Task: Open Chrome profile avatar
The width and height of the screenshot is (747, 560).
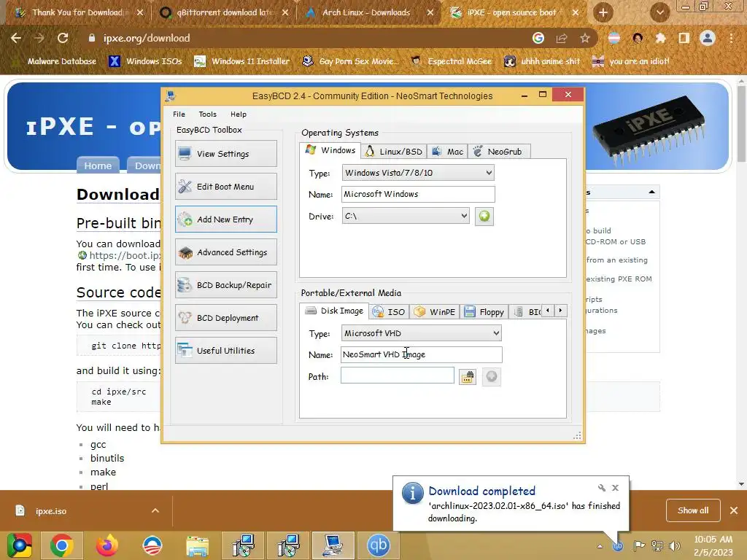Action: (x=708, y=38)
